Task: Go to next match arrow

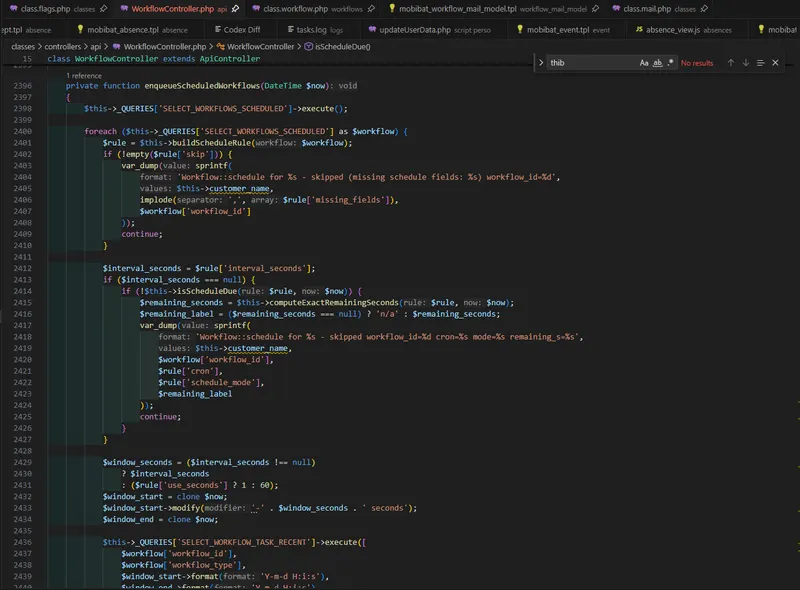Action: (x=745, y=63)
